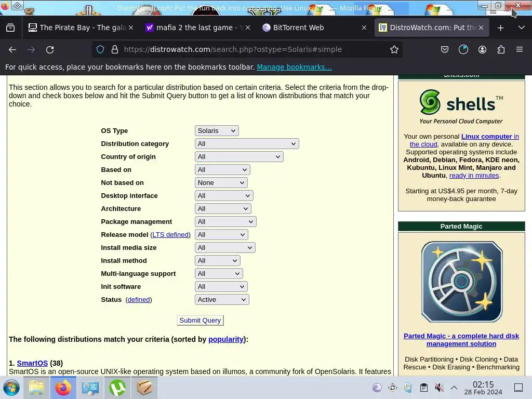Open tracking protection shield icon
This screenshot has width=532, height=399.
click(100, 49)
